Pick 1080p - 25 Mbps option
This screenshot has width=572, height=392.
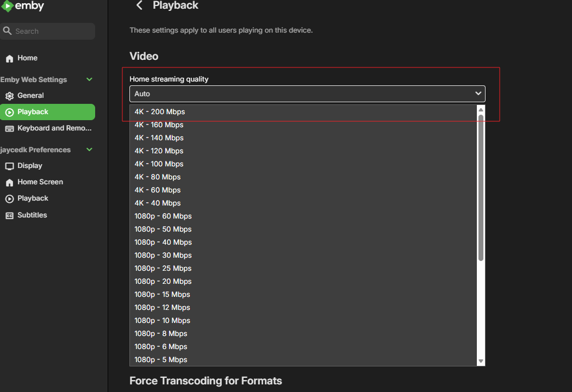point(303,269)
